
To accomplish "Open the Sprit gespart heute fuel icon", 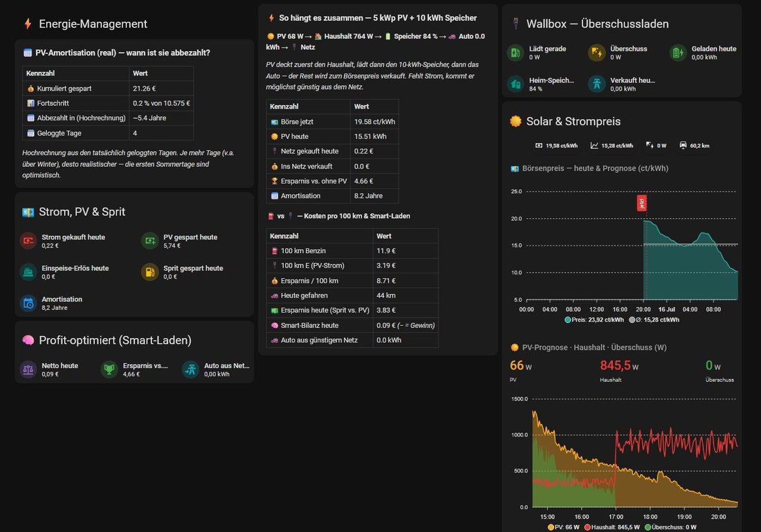I will click(x=150, y=272).
